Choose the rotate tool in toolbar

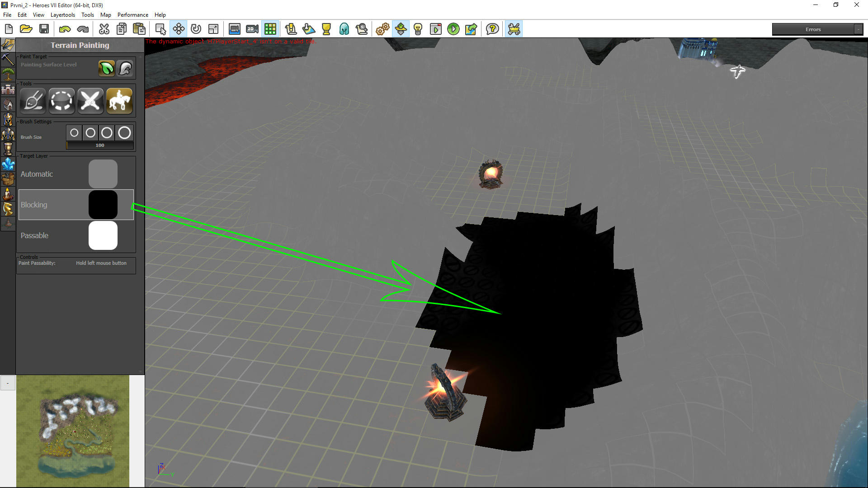click(x=196, y=29)
